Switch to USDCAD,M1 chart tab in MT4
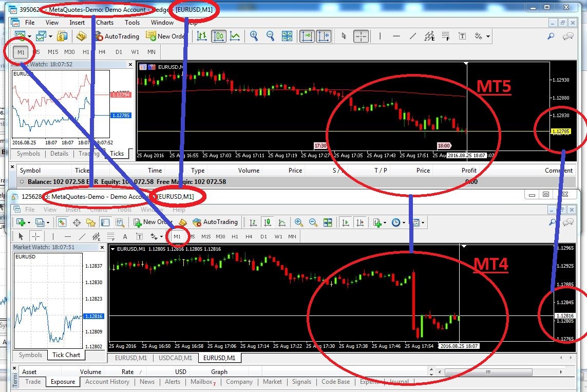 tap(175, 358)
